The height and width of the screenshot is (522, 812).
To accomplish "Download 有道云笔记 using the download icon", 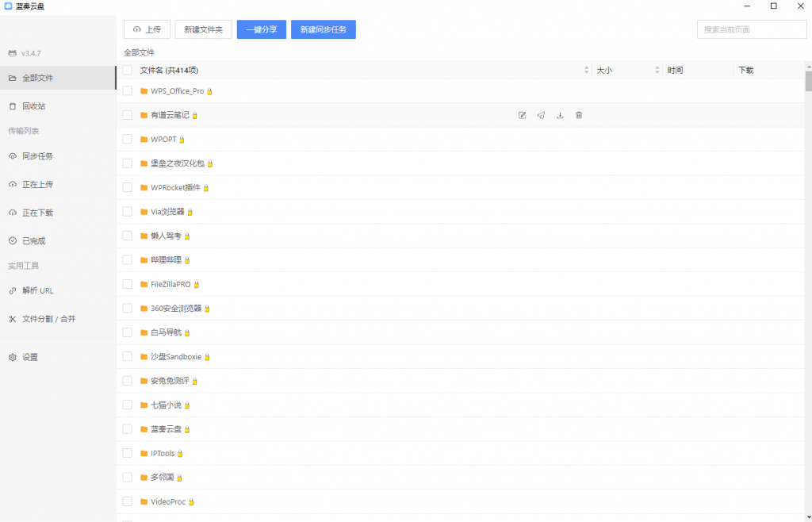I will 560,115.
